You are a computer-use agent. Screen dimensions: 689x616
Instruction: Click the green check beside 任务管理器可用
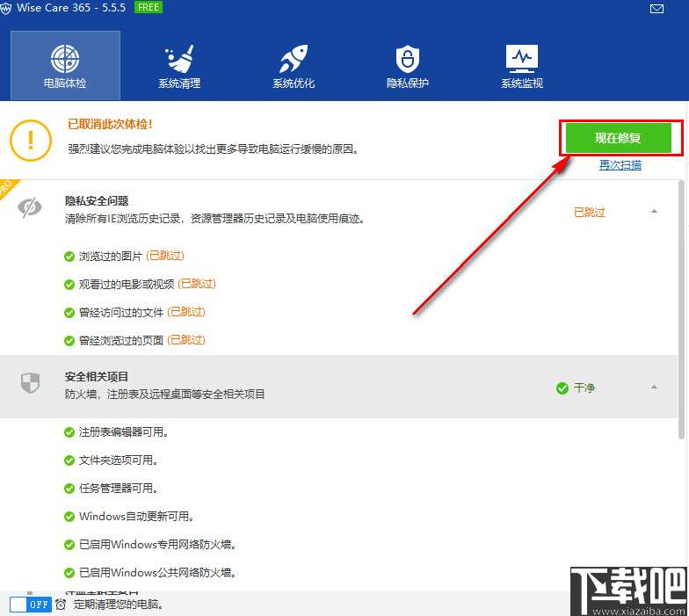tap(69, 489)
